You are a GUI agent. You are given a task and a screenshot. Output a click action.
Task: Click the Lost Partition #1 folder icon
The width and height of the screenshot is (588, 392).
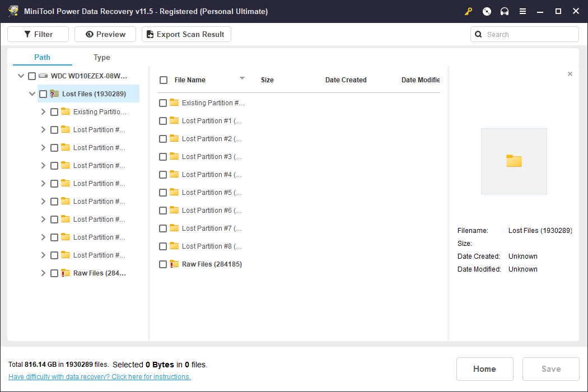[x=174, y=120]
